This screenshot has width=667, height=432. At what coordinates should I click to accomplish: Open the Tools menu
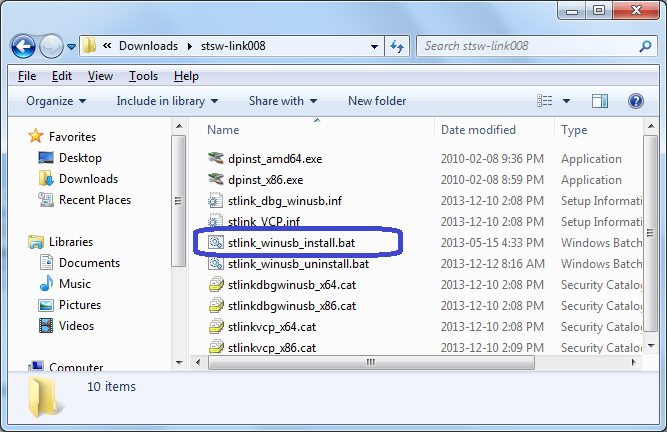click(143, 76)
